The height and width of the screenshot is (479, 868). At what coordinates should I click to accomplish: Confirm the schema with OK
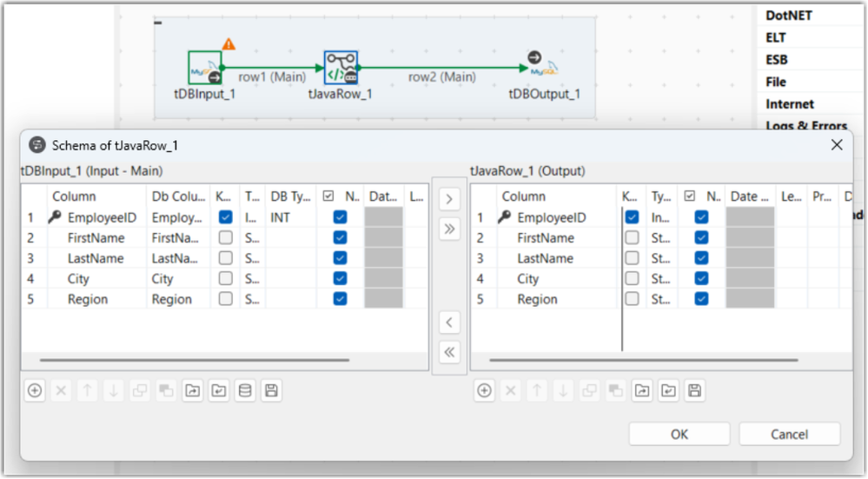679,434
